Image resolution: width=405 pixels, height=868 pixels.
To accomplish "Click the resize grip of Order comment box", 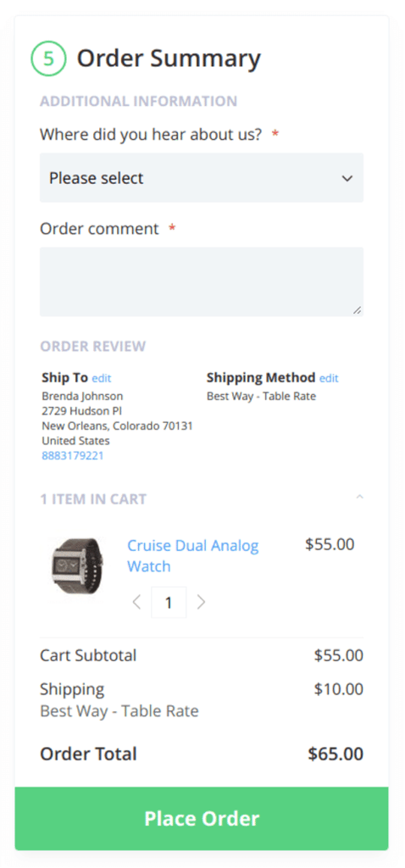I will click(x=358, y=310).
